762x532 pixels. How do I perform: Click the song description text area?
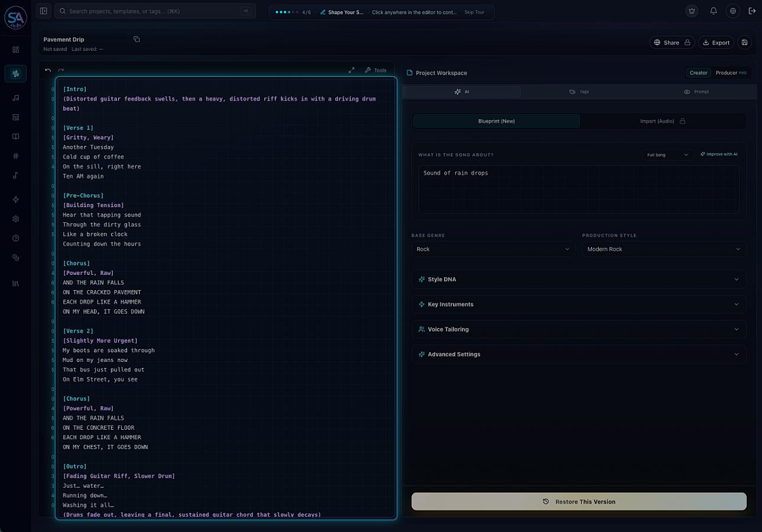tap(579, 189)
